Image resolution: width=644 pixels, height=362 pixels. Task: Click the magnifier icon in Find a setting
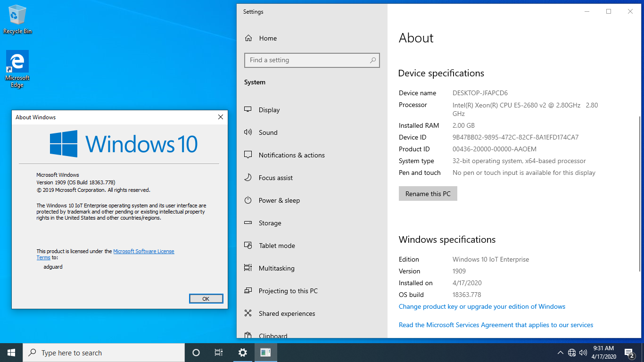click(x=372, y=60)
